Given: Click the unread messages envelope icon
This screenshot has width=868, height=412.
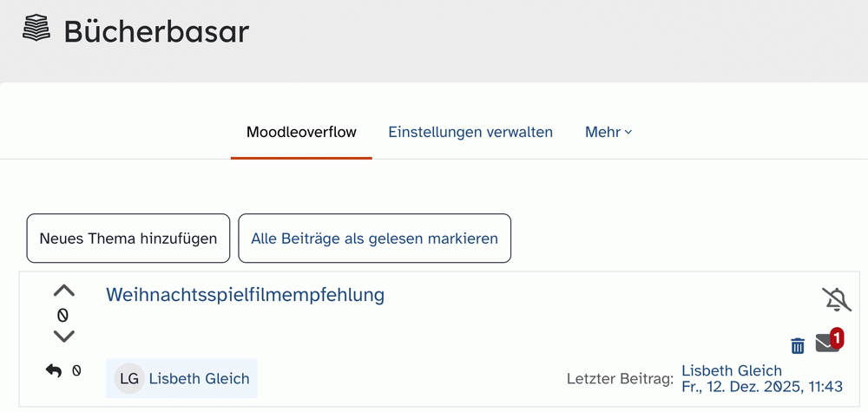Looking at the screenshot, I should [826, 344].
